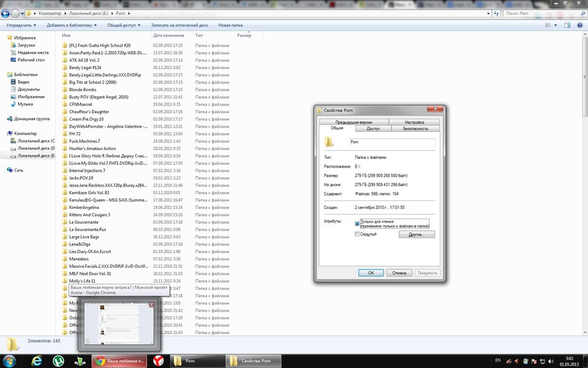Open the Видео library
Image resolution: width=588 pixels, height=368 pixels.
pyautogui.click(x=23, y=82)
